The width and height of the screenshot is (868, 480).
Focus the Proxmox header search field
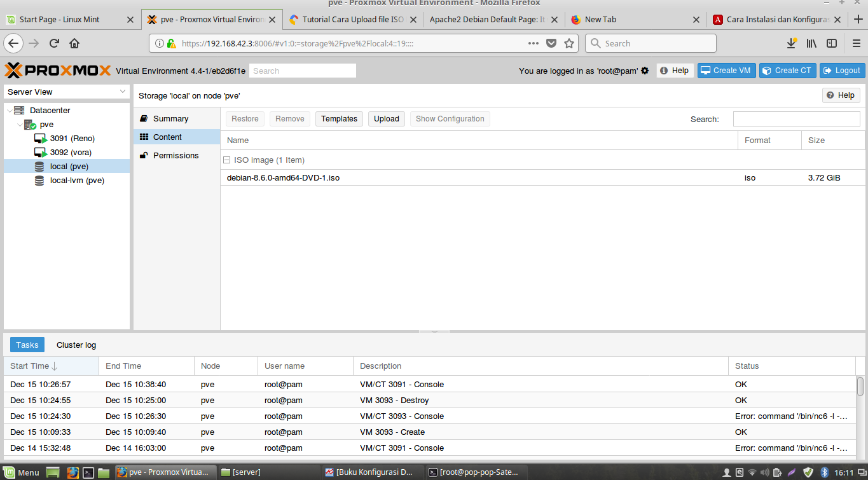[303, 71]
